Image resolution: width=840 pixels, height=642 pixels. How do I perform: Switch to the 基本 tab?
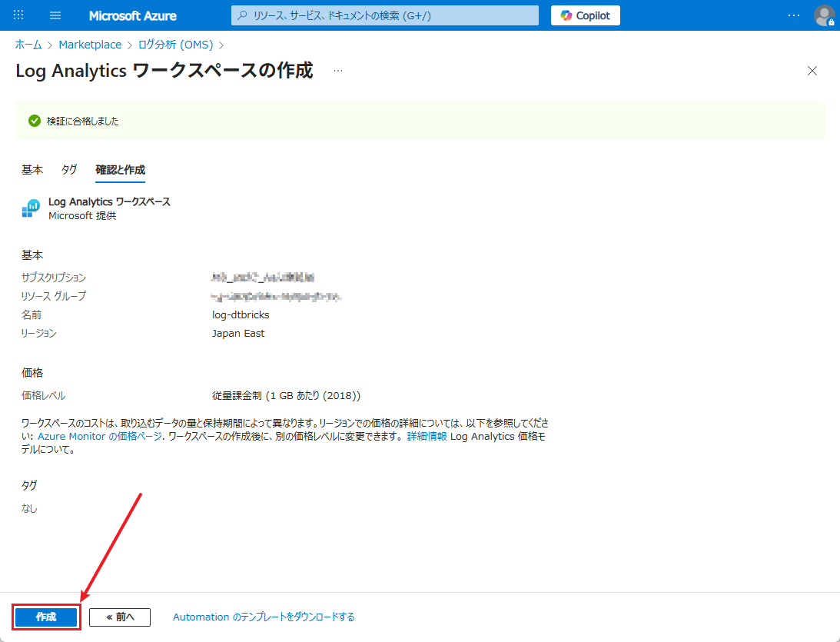click(x=32, y=170)
